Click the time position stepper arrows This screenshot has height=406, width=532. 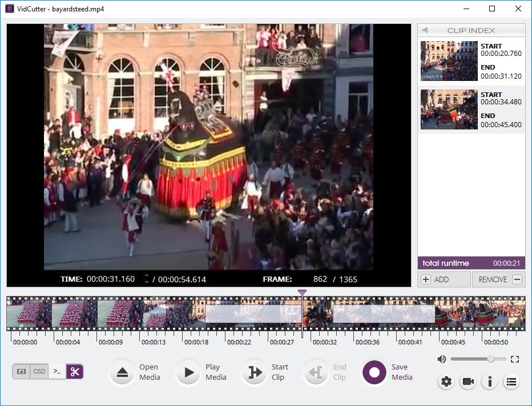[147, 279]
